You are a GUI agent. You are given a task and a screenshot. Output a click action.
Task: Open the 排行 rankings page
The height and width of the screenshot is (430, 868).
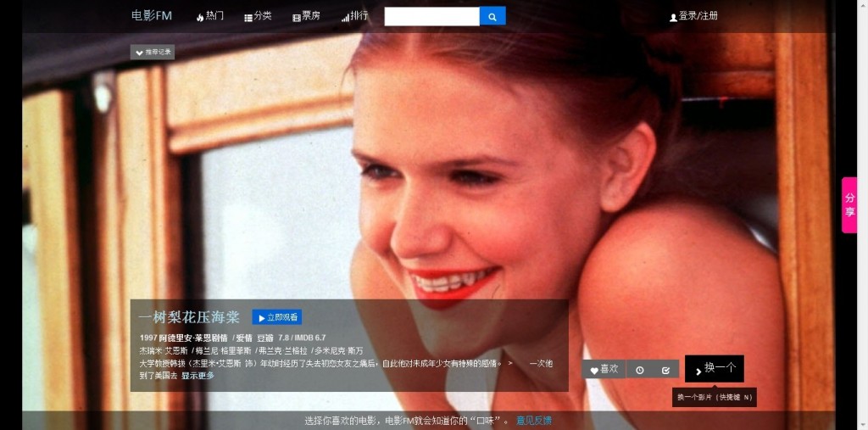tap(355, 16)
